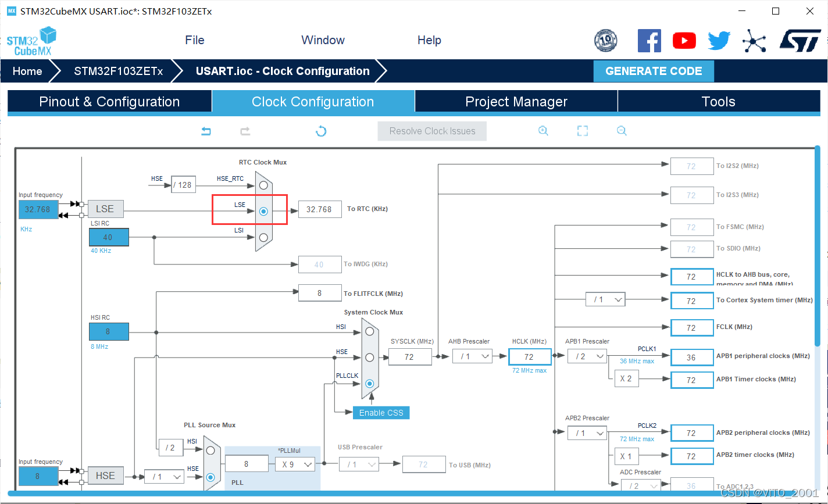Screen dimensions: 828x504
Task: Open the APB2 Prescaler dropdown
Action: tap(587, 433)
